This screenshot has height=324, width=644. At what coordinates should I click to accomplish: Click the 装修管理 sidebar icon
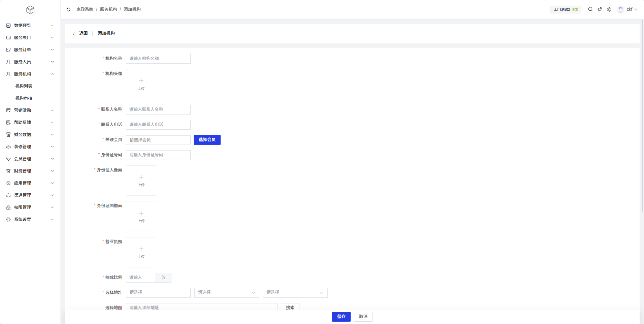coord(8,147)
